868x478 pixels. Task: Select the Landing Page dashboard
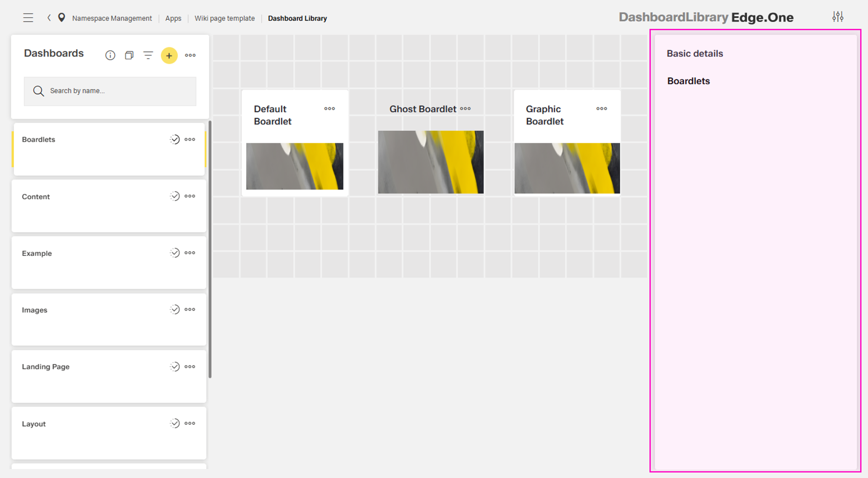coord(46,367)
